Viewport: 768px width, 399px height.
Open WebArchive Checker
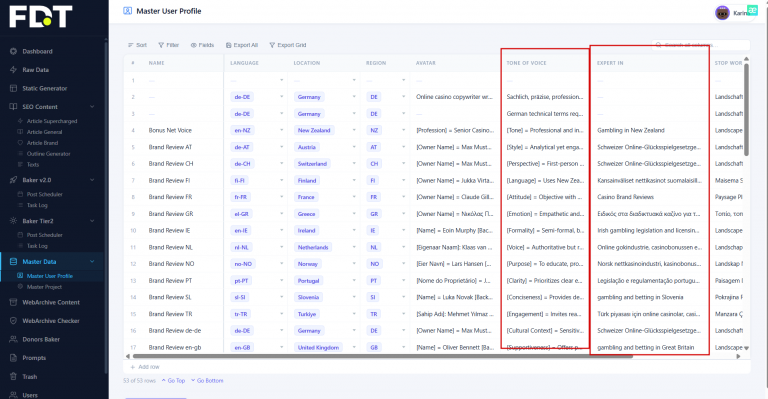pyautogui.click(x=51, y=321)
